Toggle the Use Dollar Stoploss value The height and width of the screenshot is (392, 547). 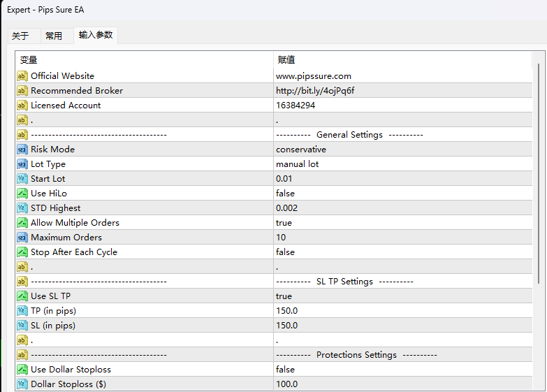pyautogui.click(x=285, y=370)
